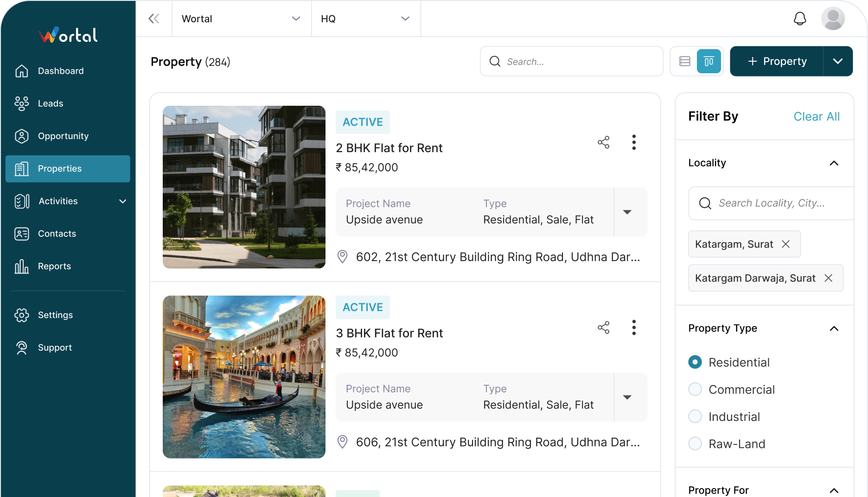Viewport: 868px width, 497px height.
Task: Open more options for 3 BHK Flat
Action: 634,328
